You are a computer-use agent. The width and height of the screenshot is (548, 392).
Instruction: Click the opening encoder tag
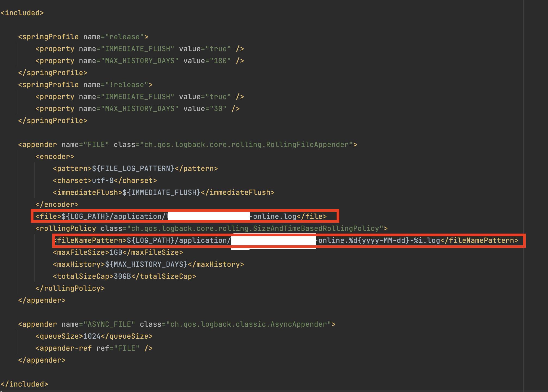[55, 157]
